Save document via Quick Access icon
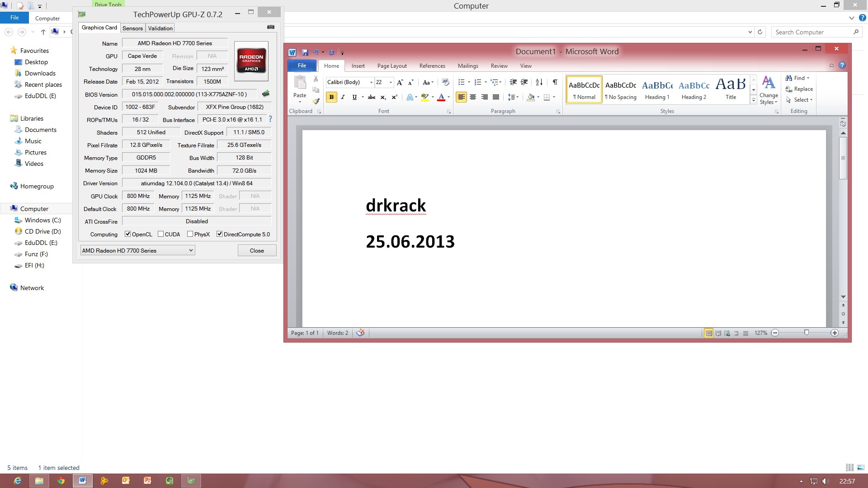 click(x=305, y=52)
